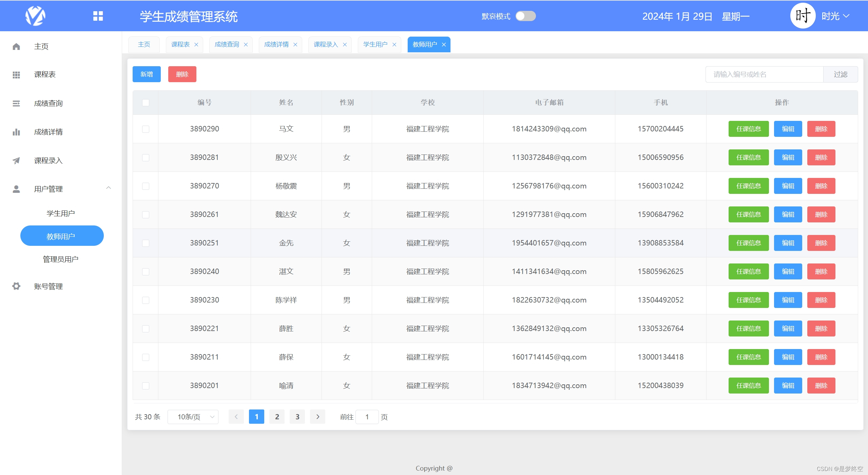The image size is (868, 475).
Task: Focus the 前往 page number input
Action: point(367,417)
